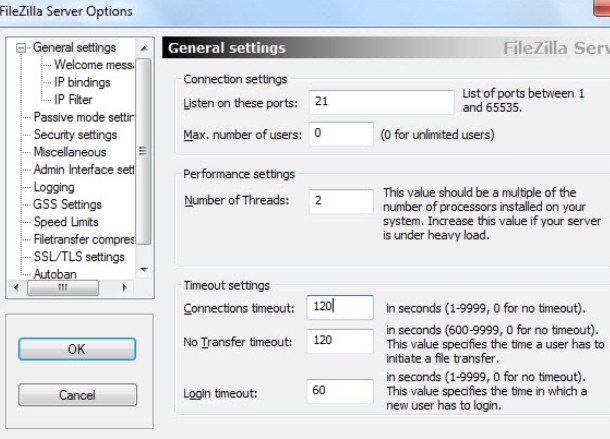Select Logging in the options tree
610x439 pixels.
54,187
